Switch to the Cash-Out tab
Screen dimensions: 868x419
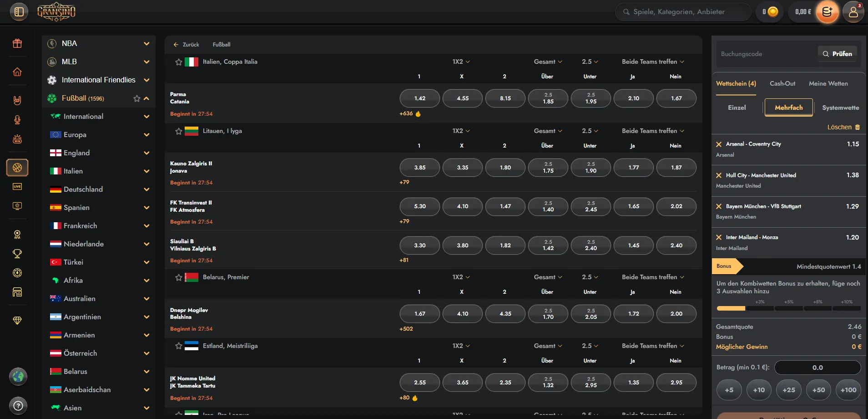pyautogui.click(x=782, y=84)
